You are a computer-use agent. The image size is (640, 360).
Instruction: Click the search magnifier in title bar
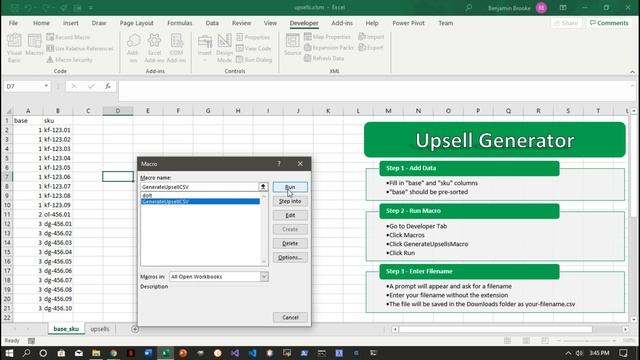(x=469, y=7)
